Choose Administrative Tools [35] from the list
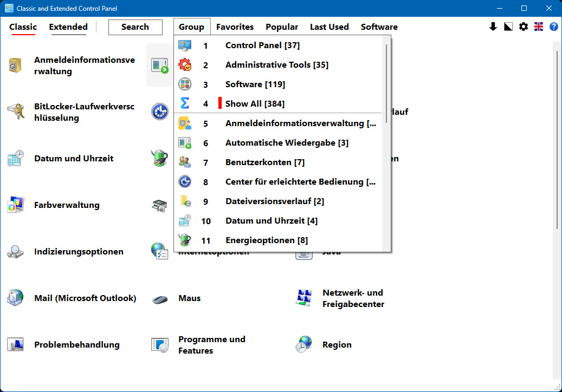This screenshot has width=562, height=392. pyautogui.click(x=278, y=65)
